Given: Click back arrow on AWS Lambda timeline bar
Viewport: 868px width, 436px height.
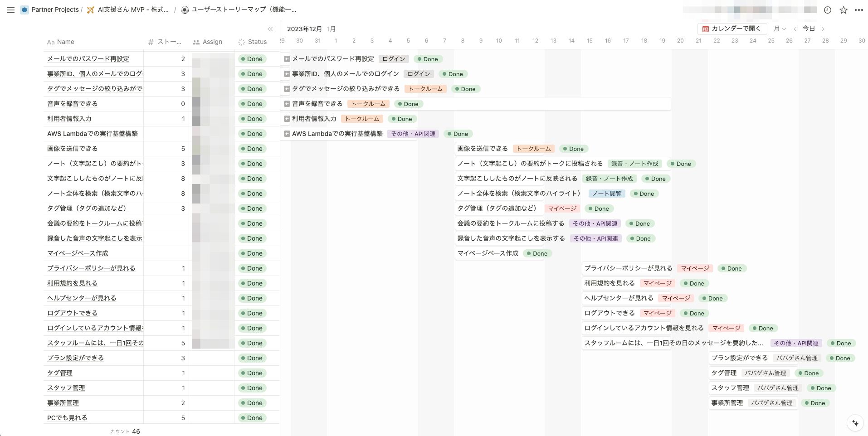Looking at the screenshot, I should pos(287,134).
